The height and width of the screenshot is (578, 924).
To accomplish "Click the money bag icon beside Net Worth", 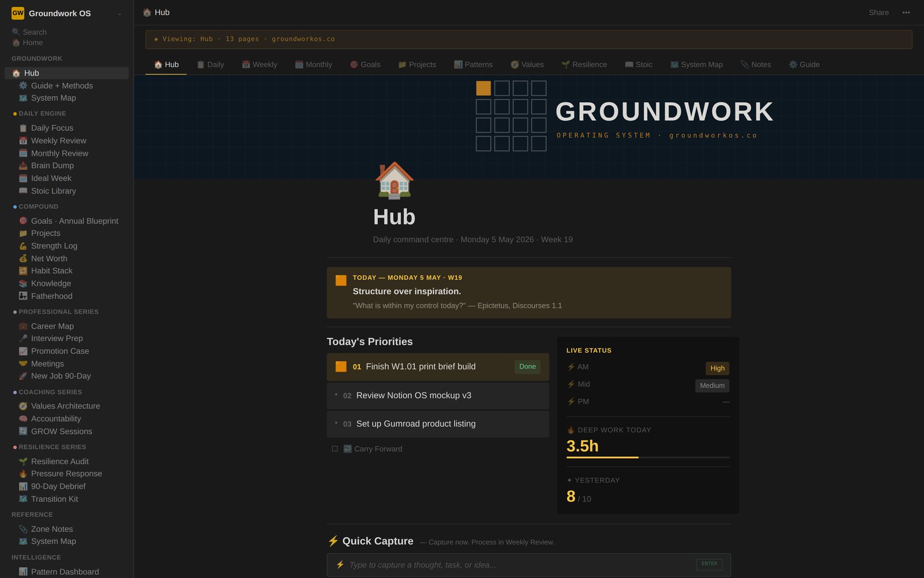I will click(x=23, y=258).
